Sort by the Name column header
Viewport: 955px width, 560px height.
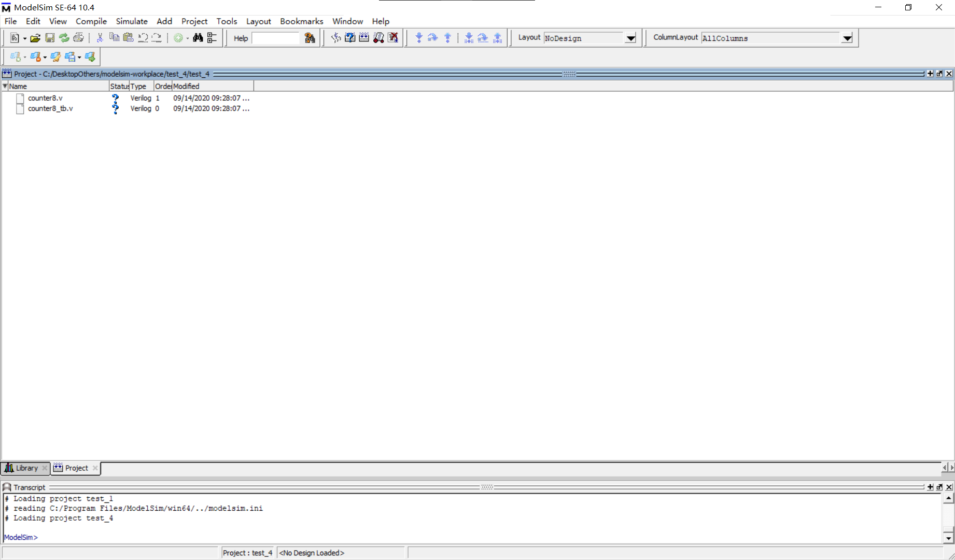point(58,86)
